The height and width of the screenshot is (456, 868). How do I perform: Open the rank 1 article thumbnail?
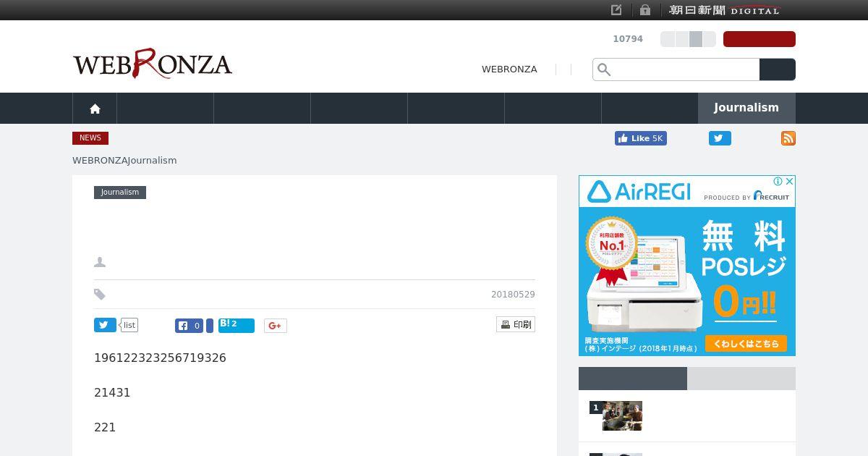click(622, 416)
